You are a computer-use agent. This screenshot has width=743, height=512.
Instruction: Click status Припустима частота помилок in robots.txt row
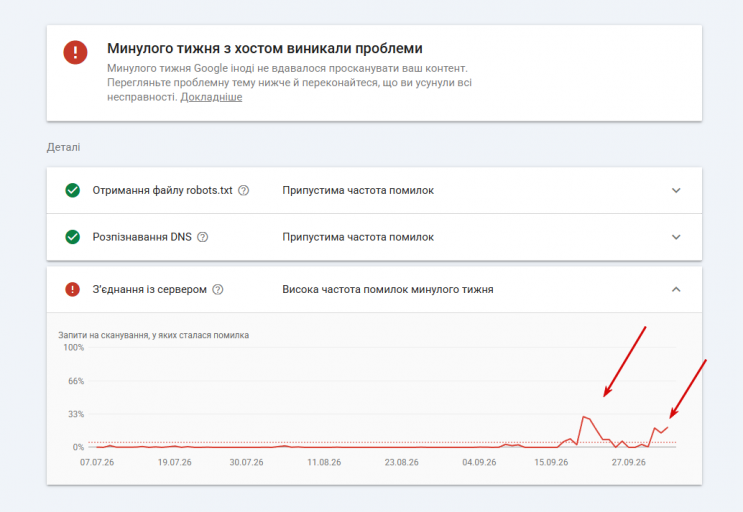coord(358,190)
